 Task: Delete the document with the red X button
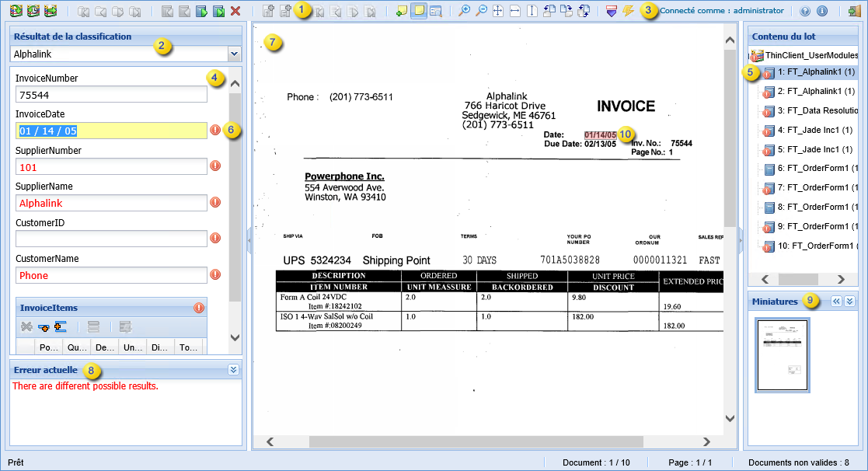[x=234, y=11]
